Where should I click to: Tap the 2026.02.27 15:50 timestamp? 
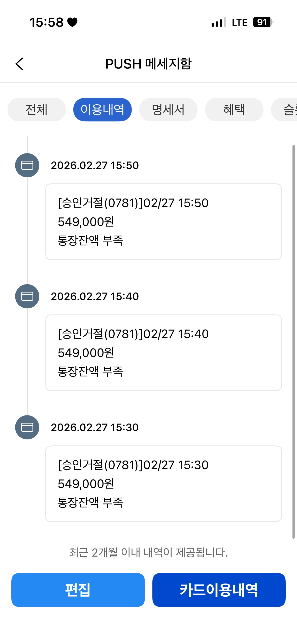click(95, 166)
